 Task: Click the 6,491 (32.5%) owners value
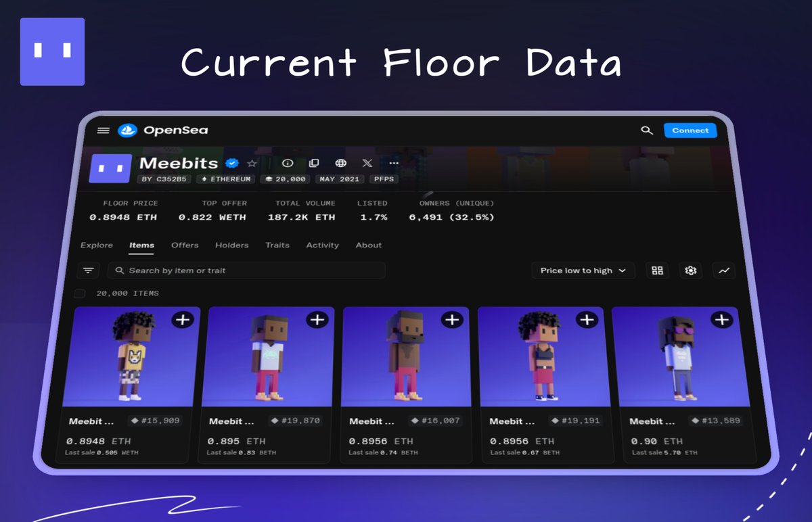tap(451, 218)
